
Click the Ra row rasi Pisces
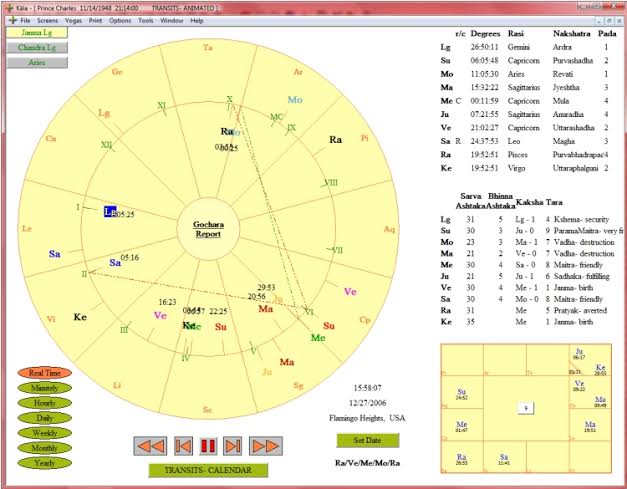click(517, 155)
